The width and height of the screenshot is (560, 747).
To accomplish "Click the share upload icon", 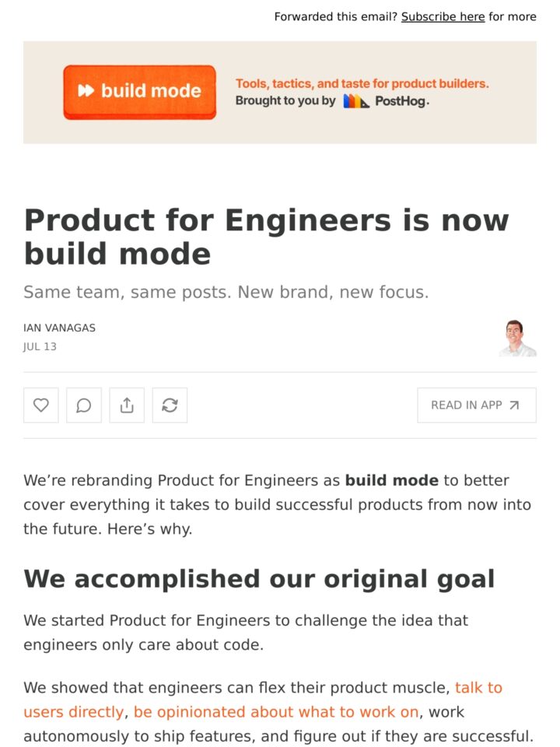I will click(127, 405).
